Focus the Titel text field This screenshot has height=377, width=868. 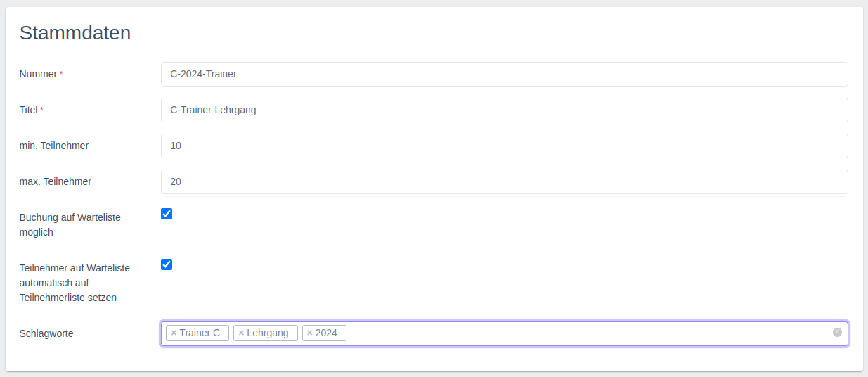504,110
